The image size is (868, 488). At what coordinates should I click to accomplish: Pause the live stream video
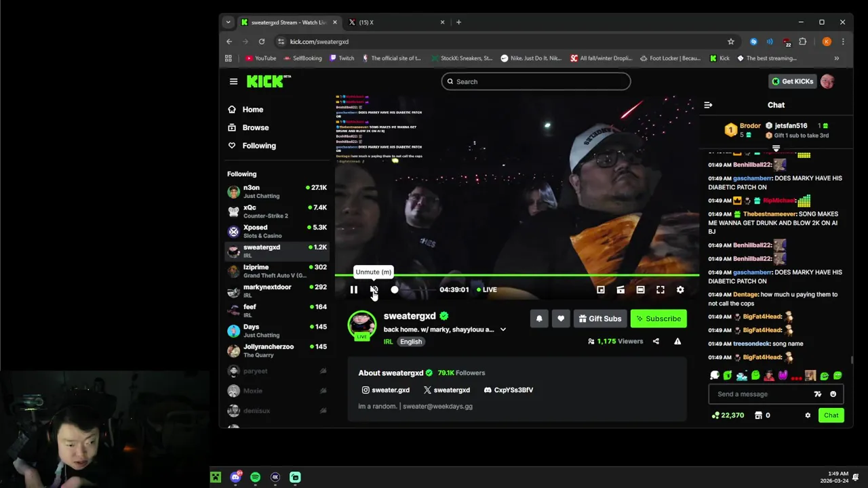coord(353,289)
